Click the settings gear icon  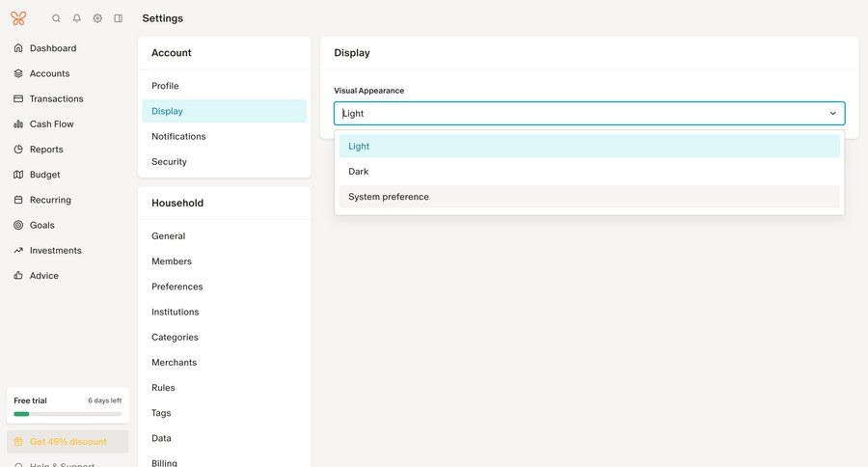(x=97, y=18)
